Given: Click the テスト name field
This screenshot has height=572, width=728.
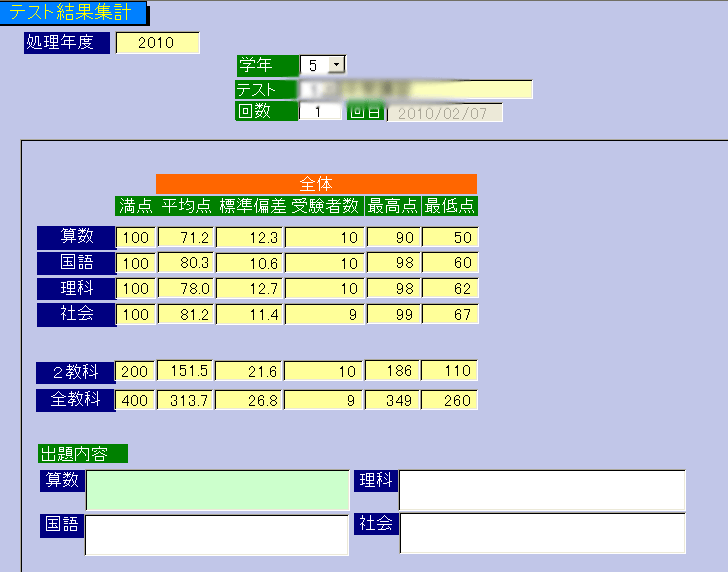Looking at the screenshot, I should click(415, 89).
